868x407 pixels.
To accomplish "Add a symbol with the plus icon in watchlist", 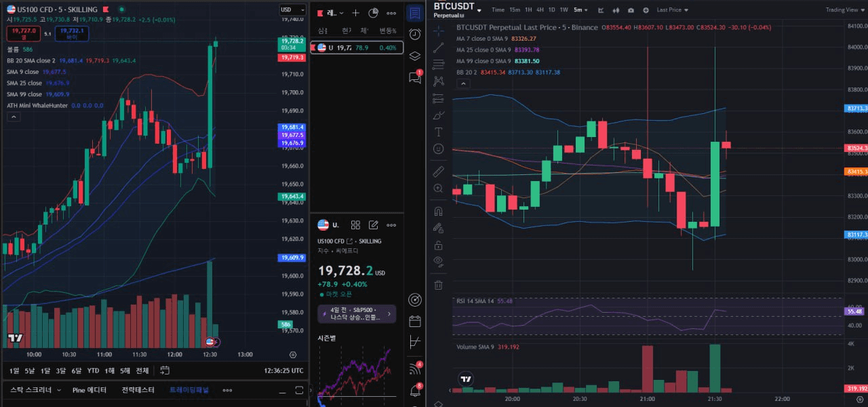I will click(355, 13).
